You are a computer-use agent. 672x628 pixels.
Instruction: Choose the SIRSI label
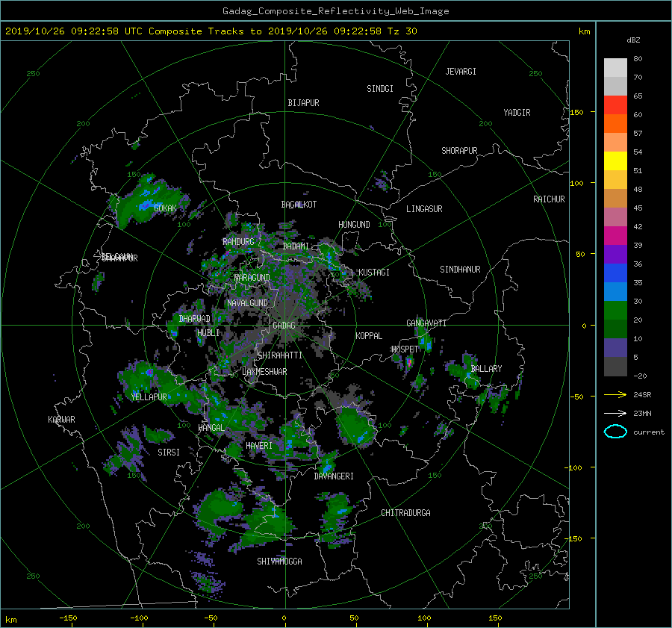pyautogui.click(x=169, y=453)
